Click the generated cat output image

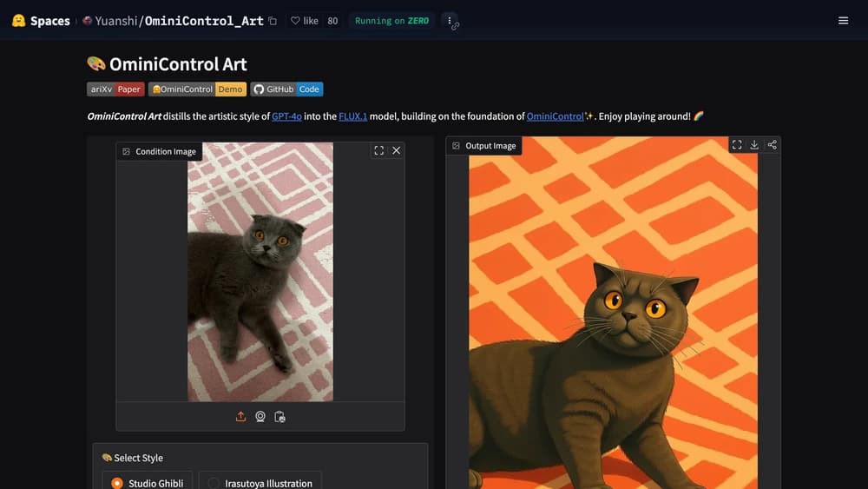click(x=614, y=313)
